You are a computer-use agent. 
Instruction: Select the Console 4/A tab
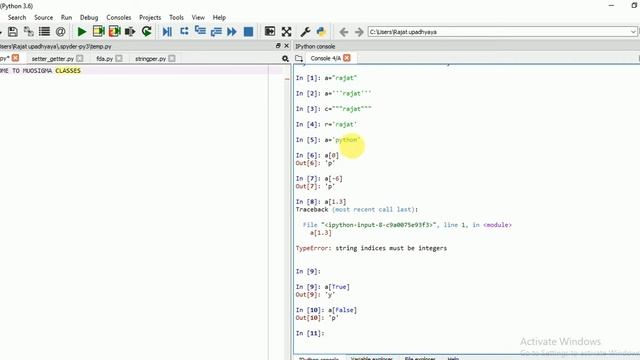click(x=325, y=58)
